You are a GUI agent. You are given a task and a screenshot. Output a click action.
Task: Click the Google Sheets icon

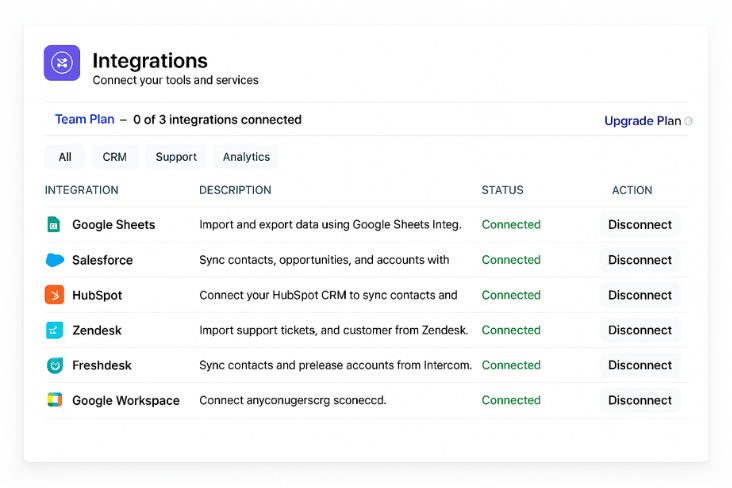[x=54, y=225]
